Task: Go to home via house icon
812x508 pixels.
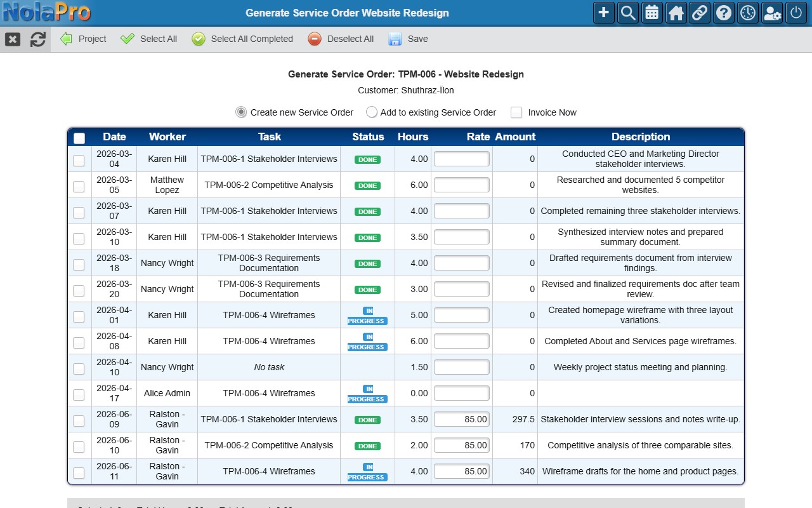Action: point(676,13)
